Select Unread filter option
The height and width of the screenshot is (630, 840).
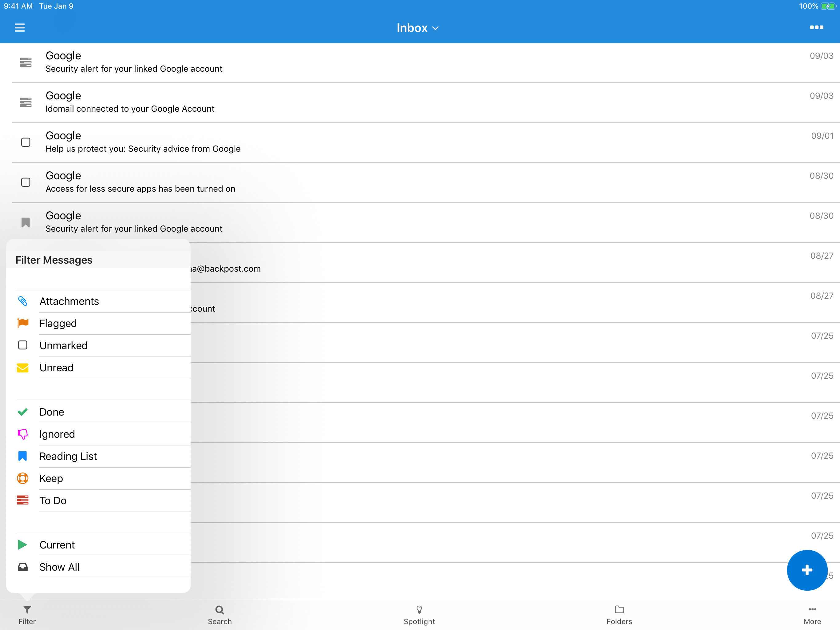57,368
